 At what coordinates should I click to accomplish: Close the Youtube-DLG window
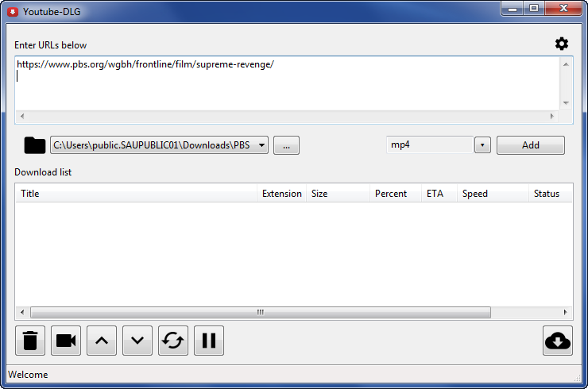pos(563,9)
